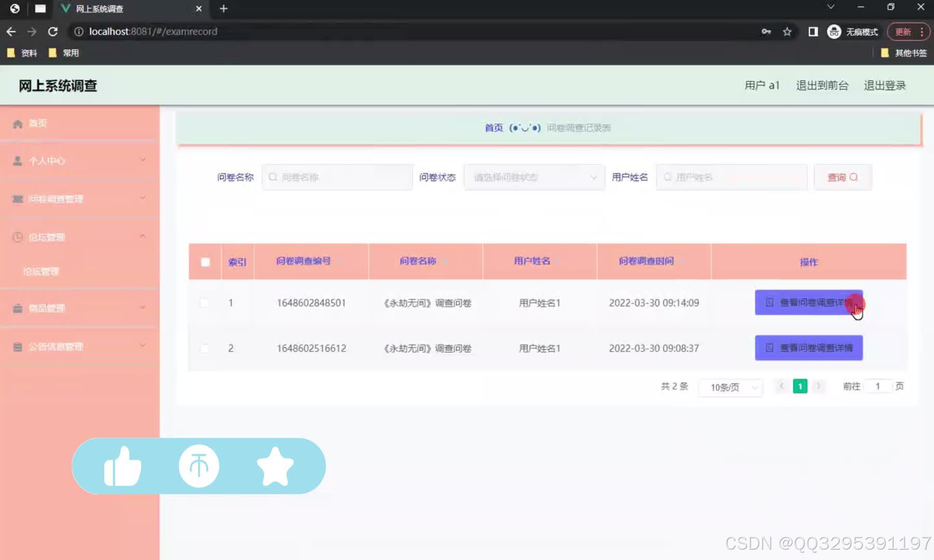Click the next page arrow
The width and height of the screenshot is (934, 560).
pyautogui.click(x=818, y=386)
